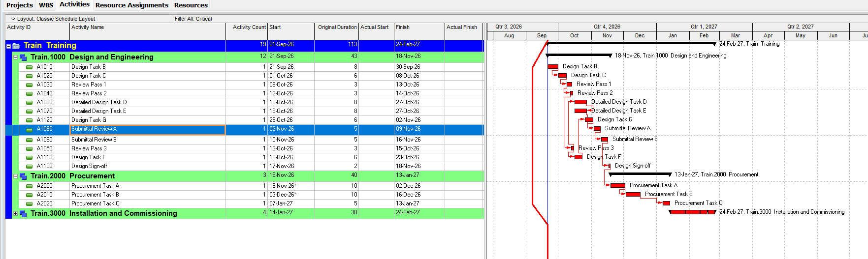Collapse the Train Training project group
Screen dimensions: 868x259
(x=8, y=46)
